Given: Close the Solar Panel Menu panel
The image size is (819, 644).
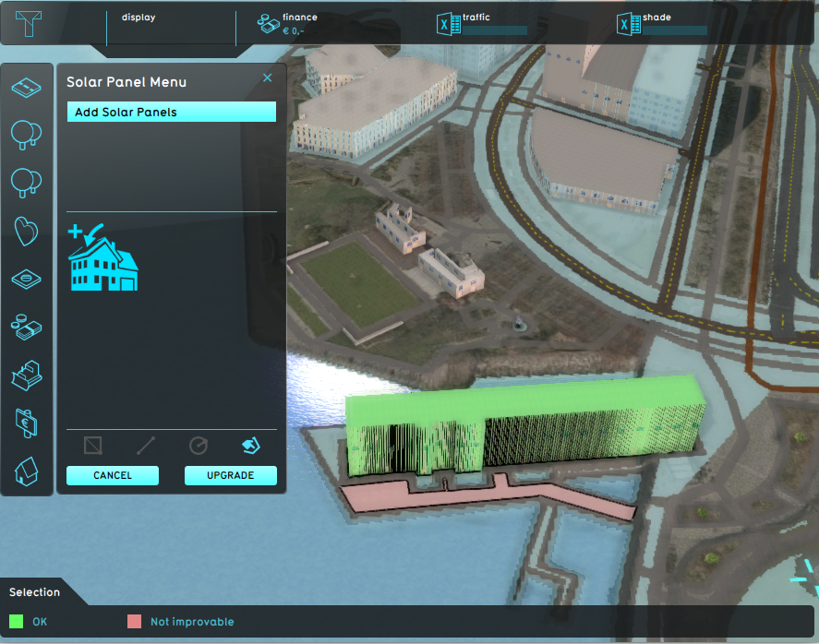Looking at the screenshot, I should click(268, 78).
